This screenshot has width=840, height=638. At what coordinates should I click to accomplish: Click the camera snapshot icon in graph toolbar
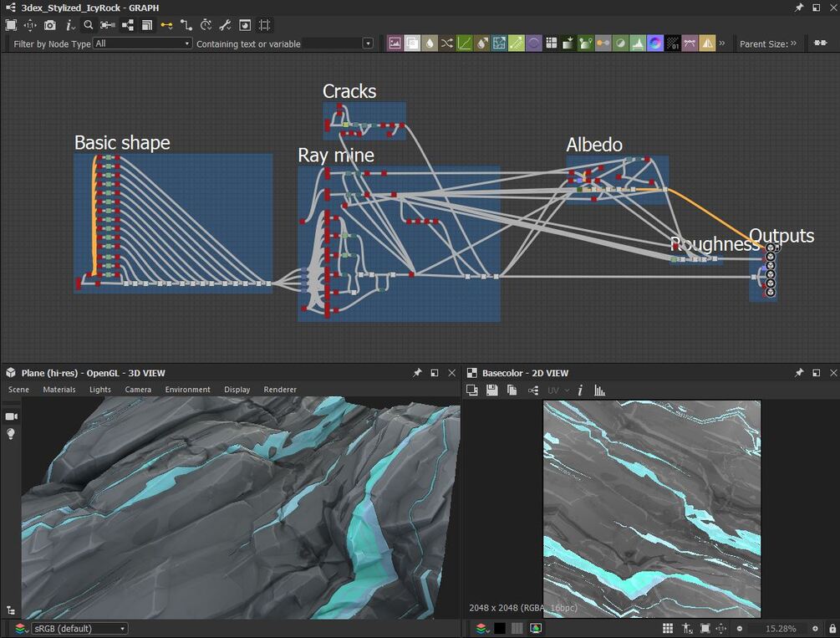(x=50, y=25)
